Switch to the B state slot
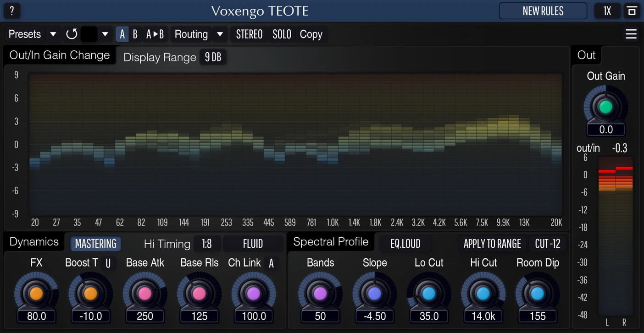Screen dimensions: 644x333 pyautogui.click(x=135, y=34)
